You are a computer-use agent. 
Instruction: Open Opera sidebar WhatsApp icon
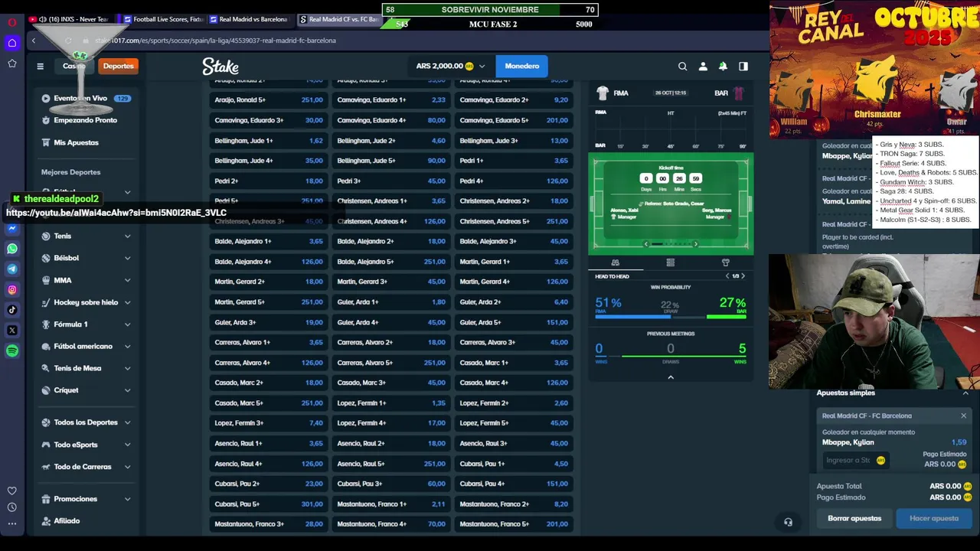tap(12, 249)
